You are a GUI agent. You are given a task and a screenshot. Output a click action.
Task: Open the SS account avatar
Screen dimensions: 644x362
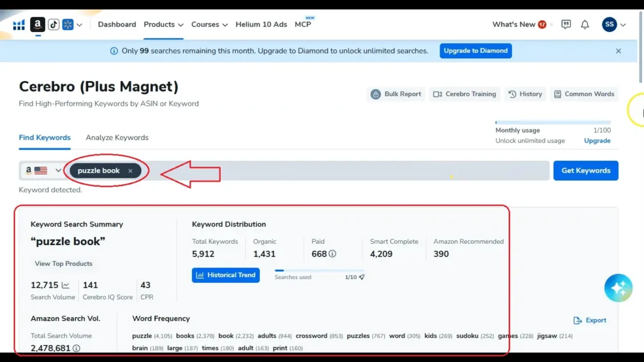(609, 25)
